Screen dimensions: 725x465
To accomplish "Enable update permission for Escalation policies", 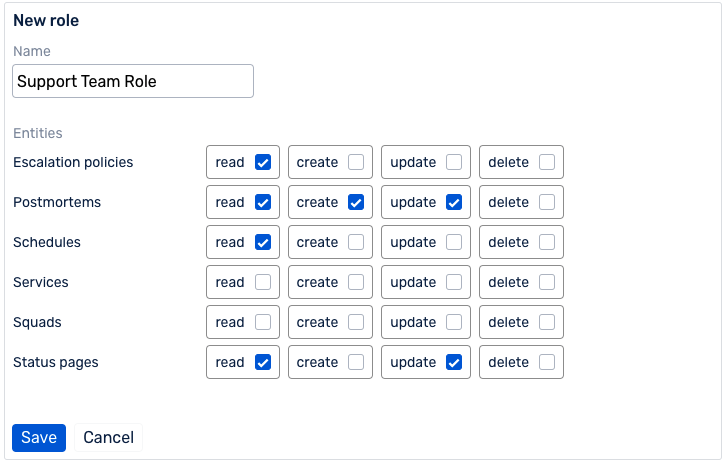I will click(454, 162).
